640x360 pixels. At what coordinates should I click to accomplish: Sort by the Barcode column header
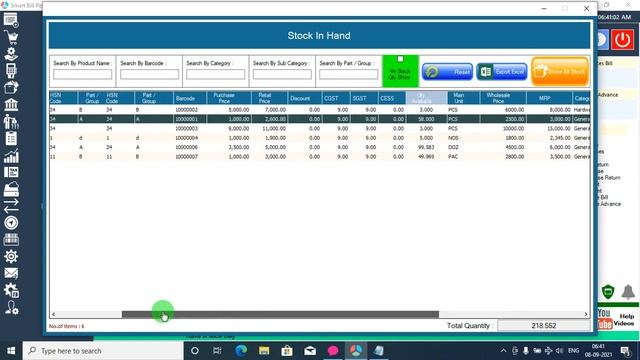(x=190, y=98)
